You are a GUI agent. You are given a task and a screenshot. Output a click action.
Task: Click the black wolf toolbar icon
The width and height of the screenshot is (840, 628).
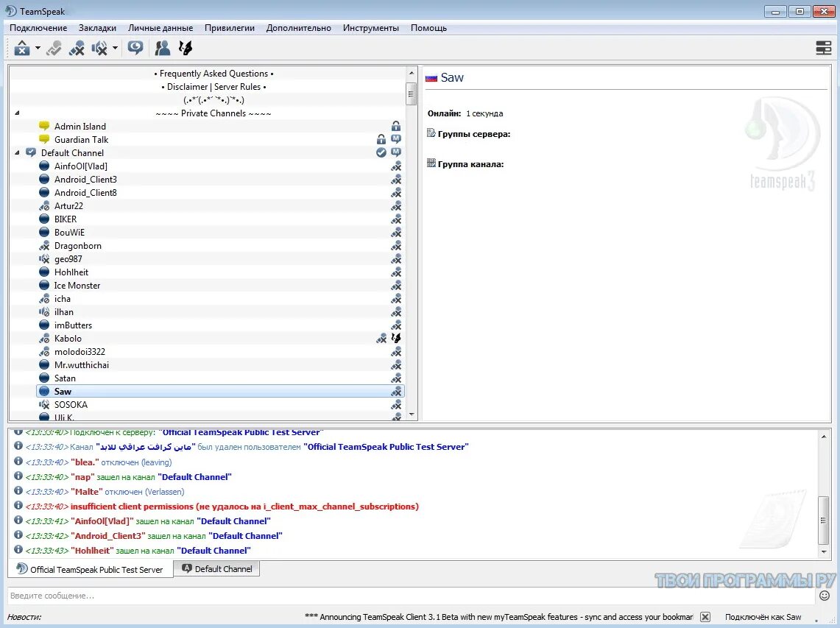click(x=186, y=49)
